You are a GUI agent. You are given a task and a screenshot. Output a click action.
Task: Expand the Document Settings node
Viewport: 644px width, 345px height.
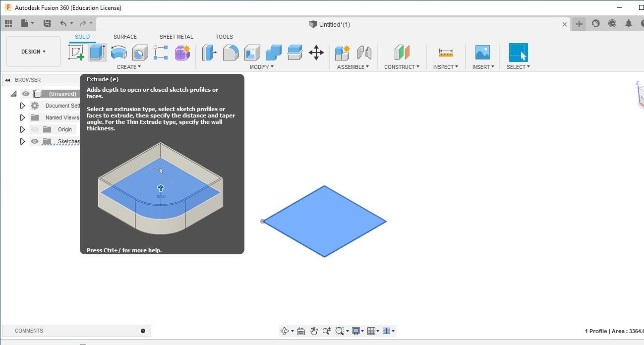(22, 106)
